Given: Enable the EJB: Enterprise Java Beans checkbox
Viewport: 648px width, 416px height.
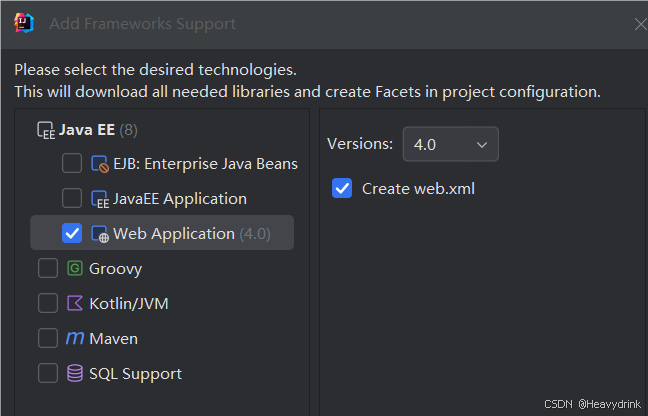Looking at the screenshot, I should 72,163.
